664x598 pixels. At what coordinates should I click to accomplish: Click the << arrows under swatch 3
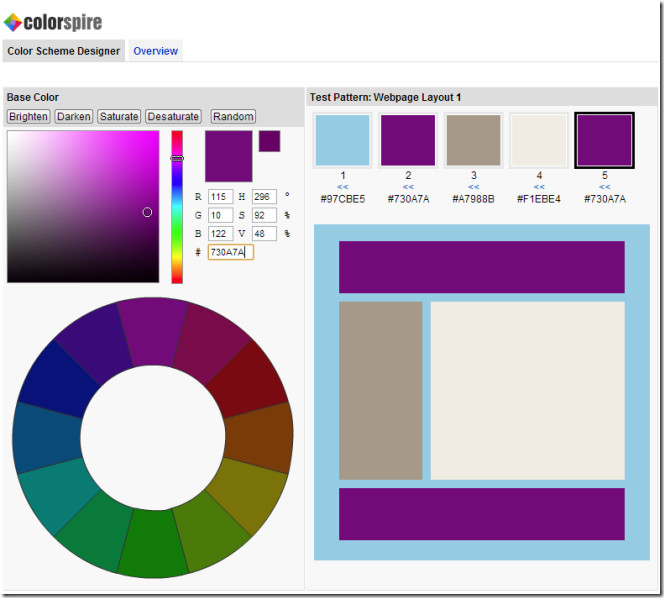tap(473, 187)
